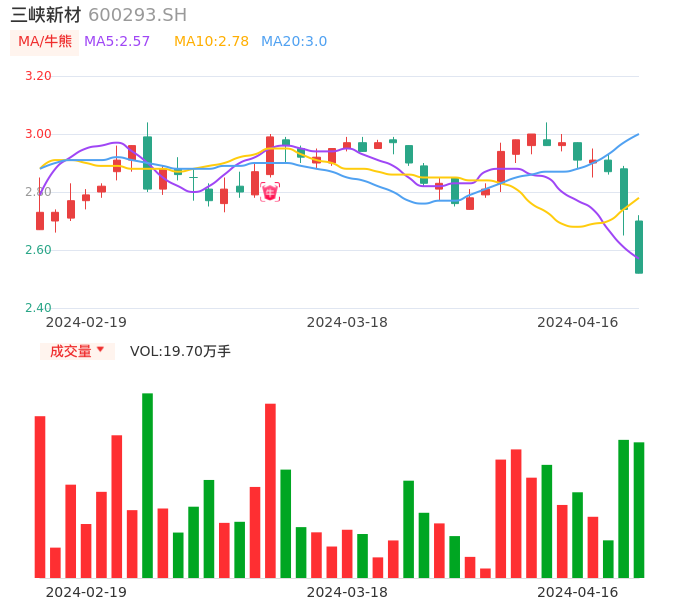Click the 三峡新材 stock name title
The width and height of the screenshot is (686, 606).
tap(46, 15)
